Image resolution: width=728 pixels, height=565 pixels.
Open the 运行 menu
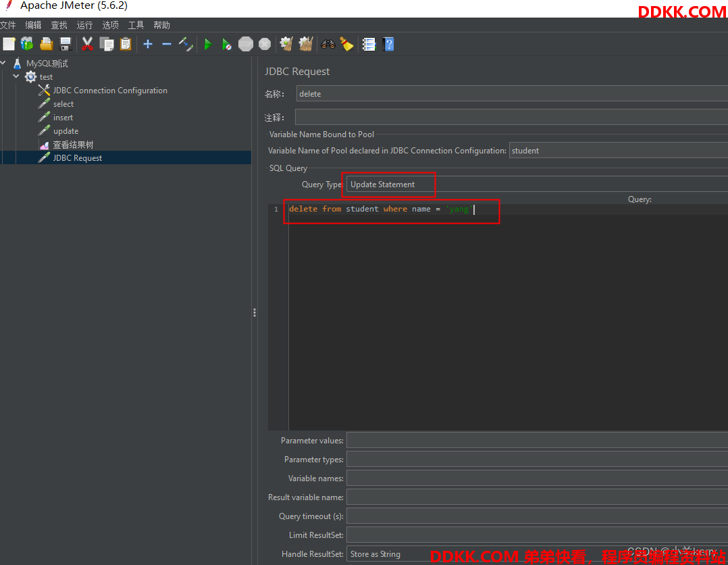coord(84,25)
